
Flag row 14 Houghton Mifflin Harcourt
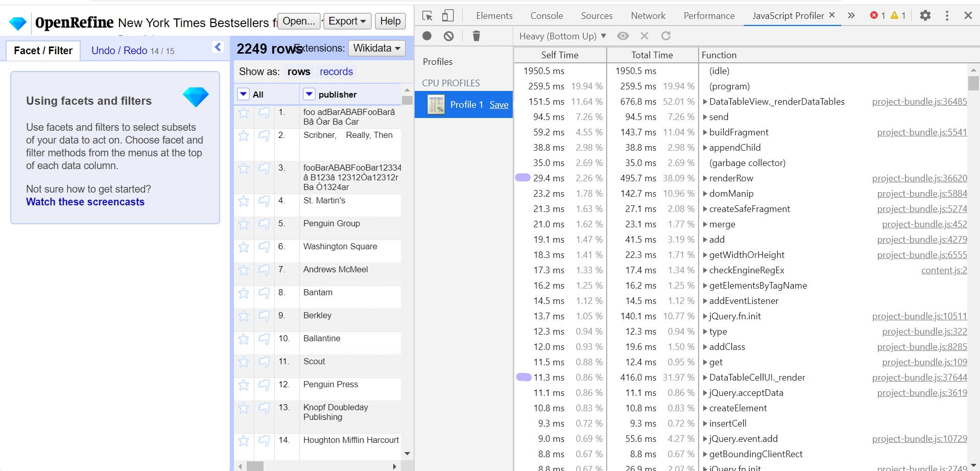click(264, 440)
